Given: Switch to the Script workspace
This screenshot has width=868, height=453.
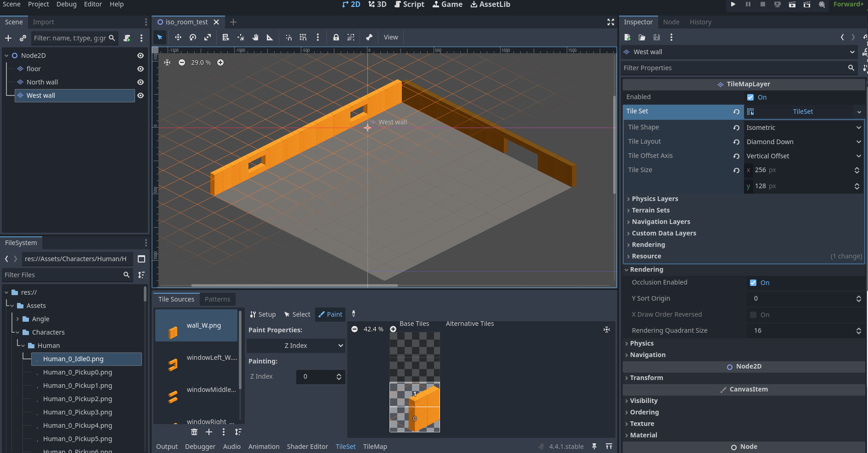Looking at the screenshot, I should tap(409, 4).
